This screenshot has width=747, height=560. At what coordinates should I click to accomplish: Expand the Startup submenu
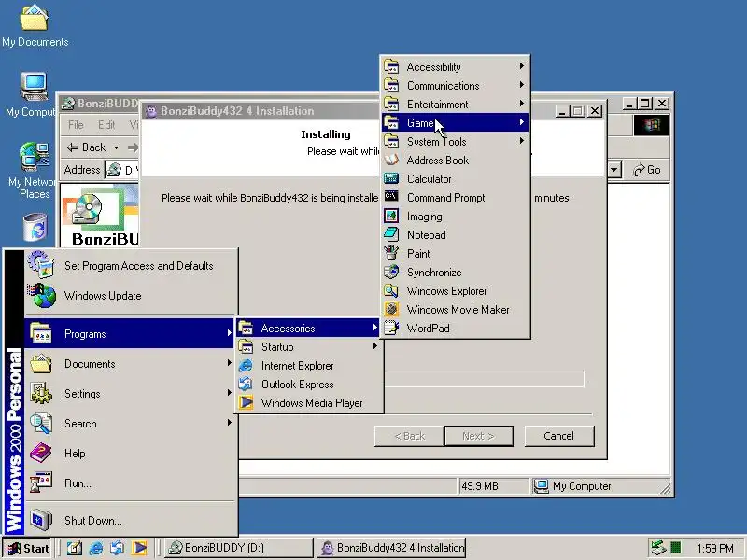pos(309,346)
